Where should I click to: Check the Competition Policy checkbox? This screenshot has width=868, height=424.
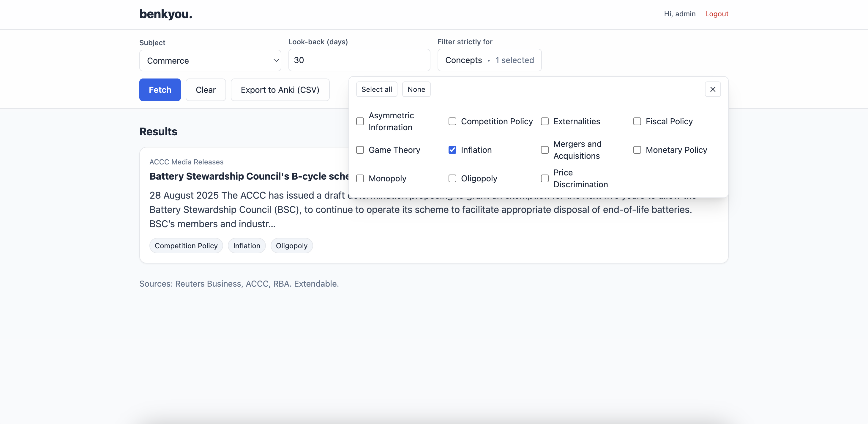click(452, 121)
